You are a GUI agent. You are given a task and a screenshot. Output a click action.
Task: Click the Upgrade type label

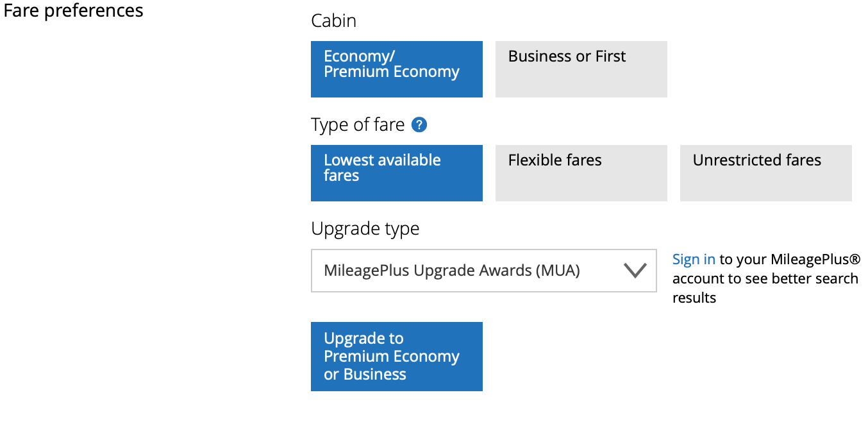click(x=365, y=229)
